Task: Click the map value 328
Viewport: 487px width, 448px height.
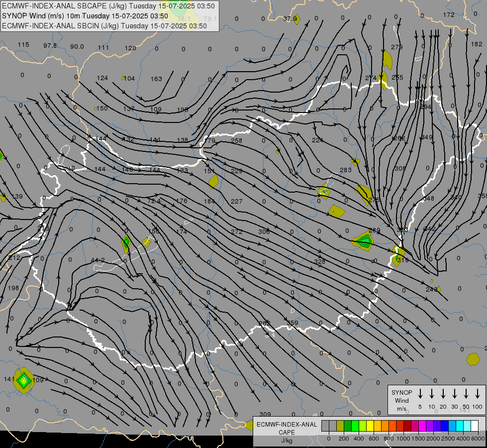Action: click(x=319, y=262)
